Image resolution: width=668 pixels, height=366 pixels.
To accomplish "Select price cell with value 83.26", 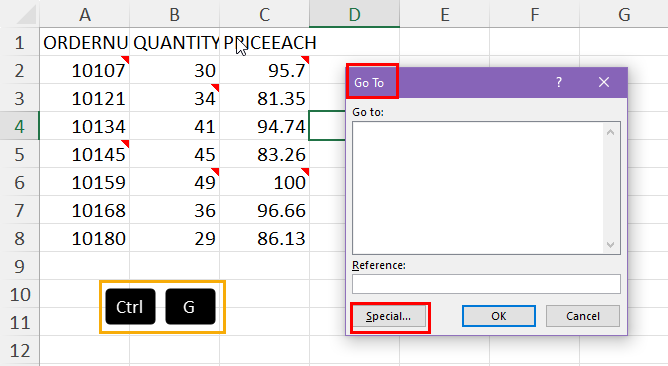I will pos(265,154).
